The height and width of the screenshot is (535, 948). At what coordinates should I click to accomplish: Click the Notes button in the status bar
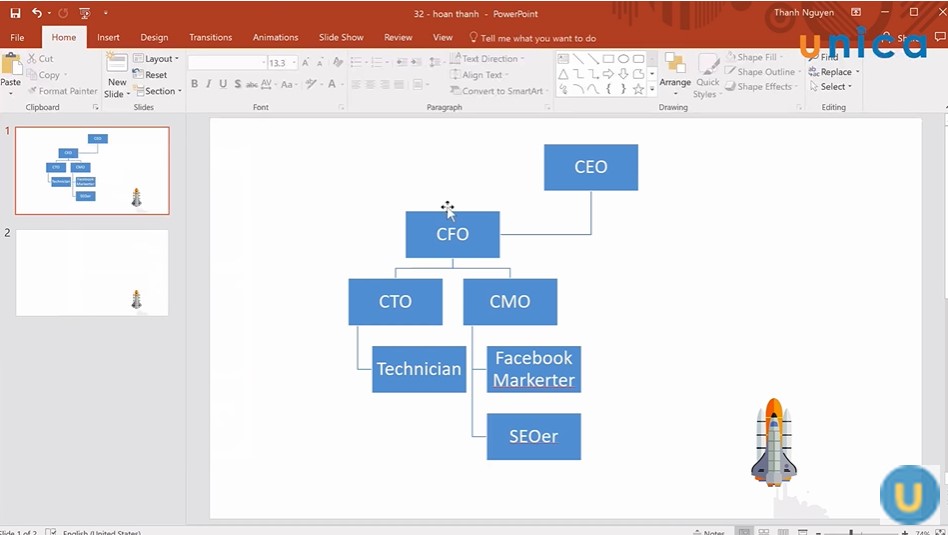click(x=708, y=532)
